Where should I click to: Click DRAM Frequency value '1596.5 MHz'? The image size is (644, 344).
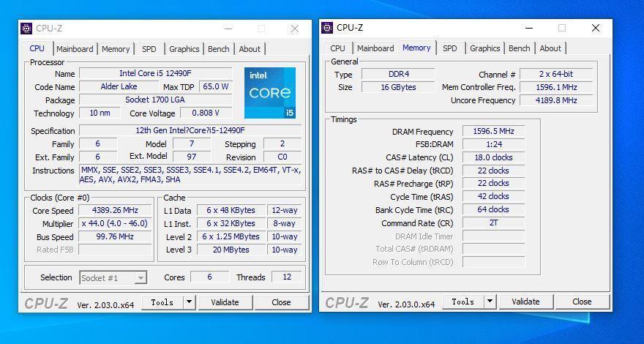[x=493, y=132]
